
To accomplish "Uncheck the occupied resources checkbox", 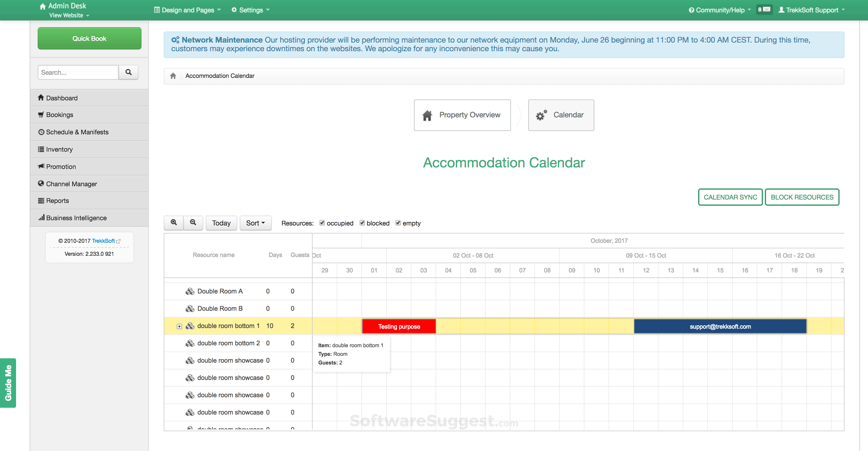I will click(322, 223).
